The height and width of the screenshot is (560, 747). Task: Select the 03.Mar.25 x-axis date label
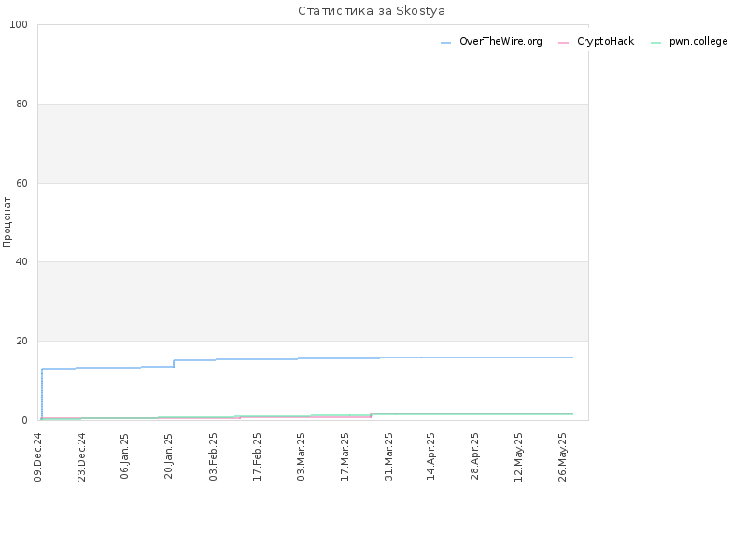(x=301, y=456)
